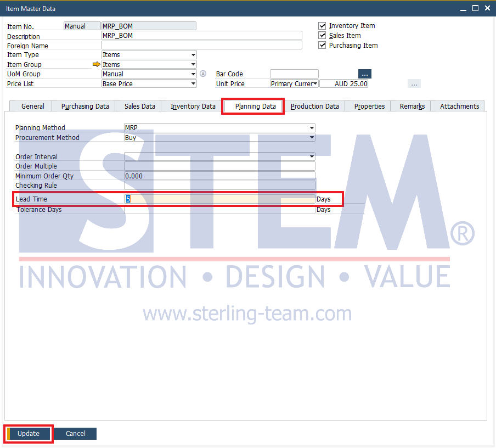The image size is (496, 448).
Task: Open the Bar Code ellipsis browse button
Action: 365,74
